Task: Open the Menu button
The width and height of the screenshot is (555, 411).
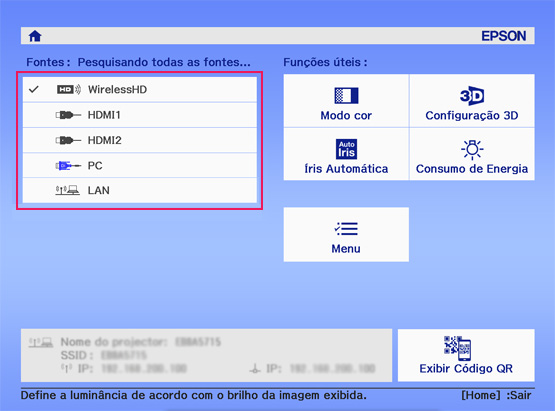Action: (346, 235)
